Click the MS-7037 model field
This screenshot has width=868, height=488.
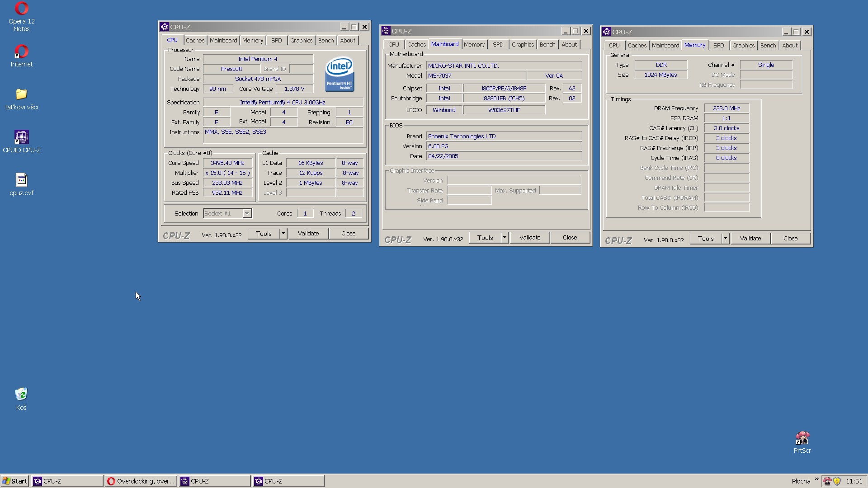(x=476, y=76)
